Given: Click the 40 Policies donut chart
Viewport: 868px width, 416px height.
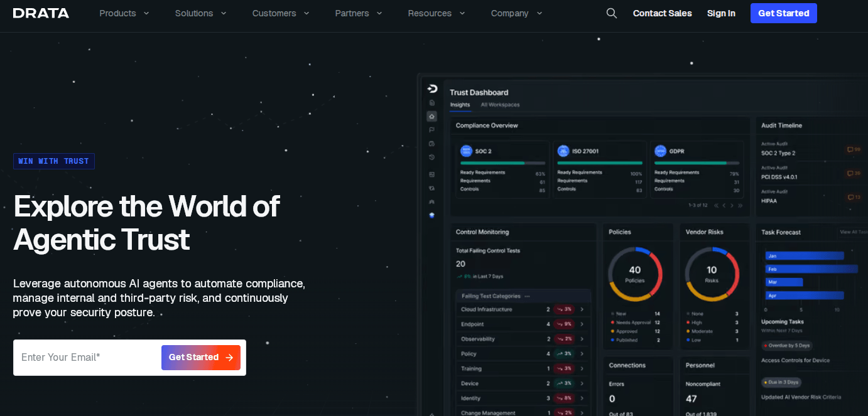Looking at the screenshot, I should [635, 274].
